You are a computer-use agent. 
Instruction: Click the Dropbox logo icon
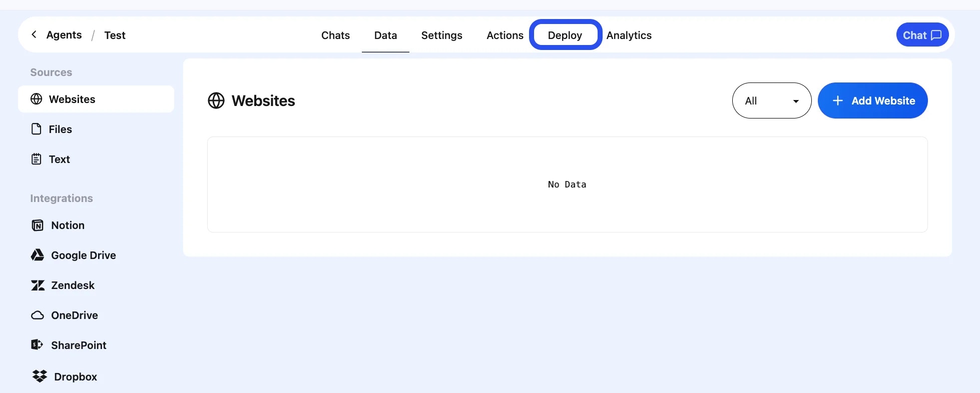(40, 376)
